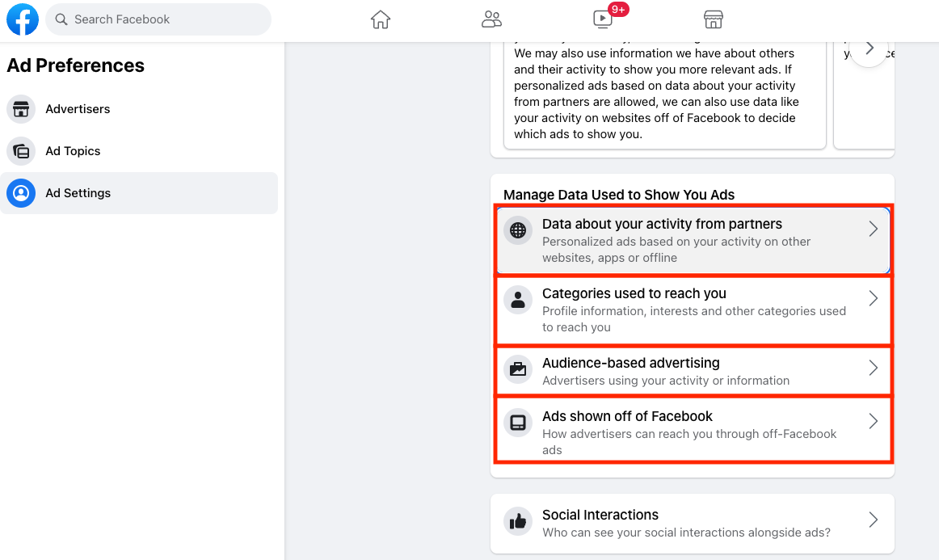Expand Ads shown off of Facebook chevron
This screenshot has width=939, height=560.
click(873, 421)
